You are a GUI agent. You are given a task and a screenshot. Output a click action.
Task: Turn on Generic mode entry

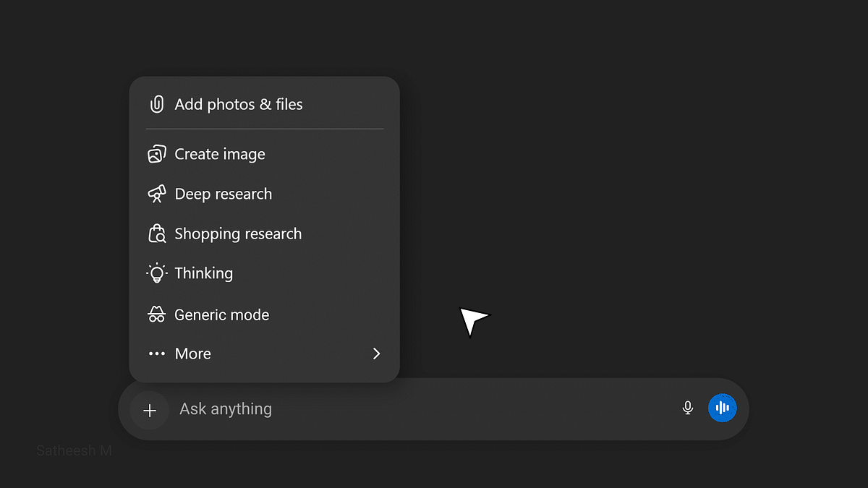point(265,314)
